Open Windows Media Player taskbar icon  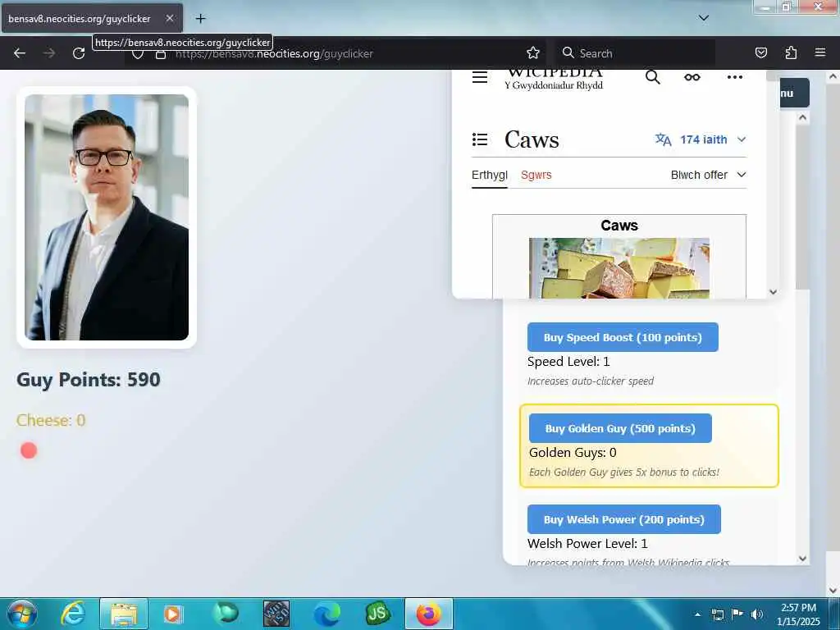pyautogui.click(x=172, y=614)
